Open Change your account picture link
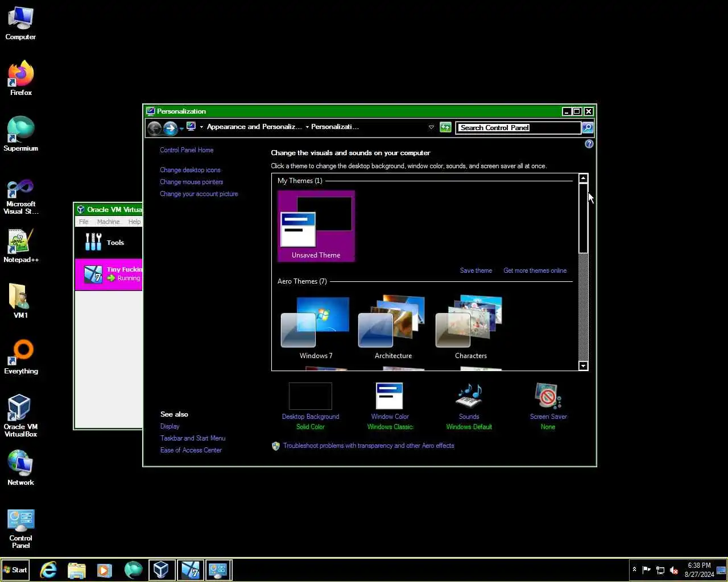 point(199,194)
